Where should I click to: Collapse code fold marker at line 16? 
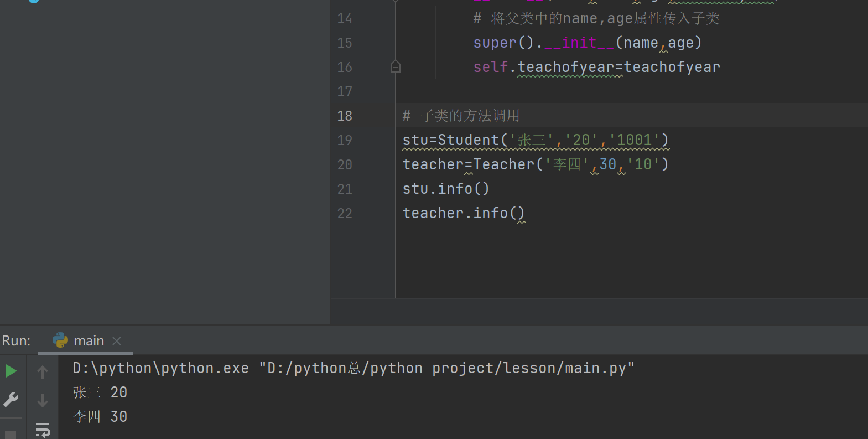tap(396, 67)
